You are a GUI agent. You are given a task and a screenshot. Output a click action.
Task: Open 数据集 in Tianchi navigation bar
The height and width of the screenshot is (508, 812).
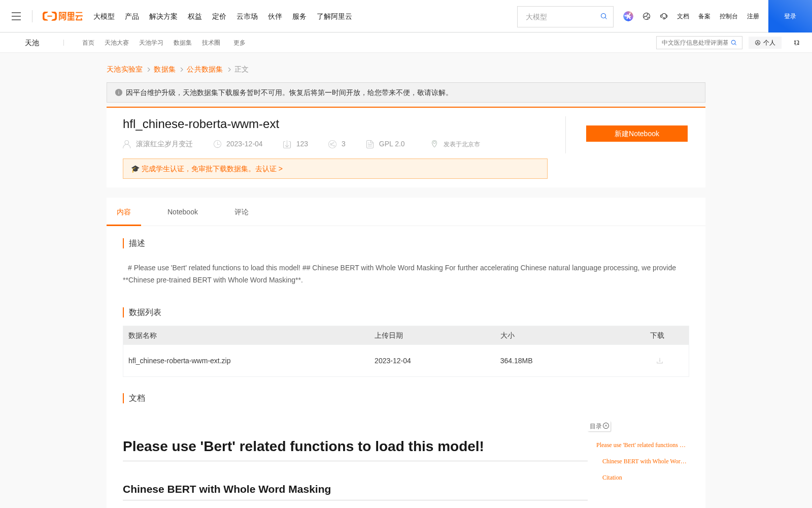point(183,43)
